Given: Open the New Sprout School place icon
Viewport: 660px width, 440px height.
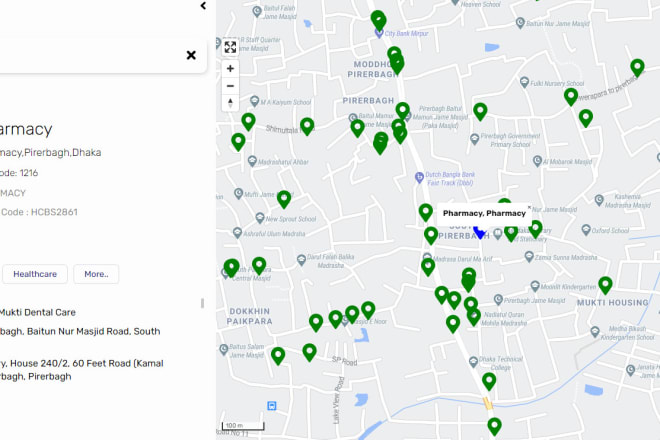Looking at the screenshot, I should click(260, 218).
